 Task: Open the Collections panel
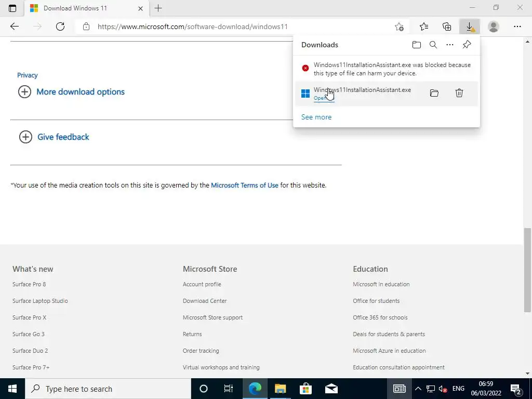tap(447, 26)
